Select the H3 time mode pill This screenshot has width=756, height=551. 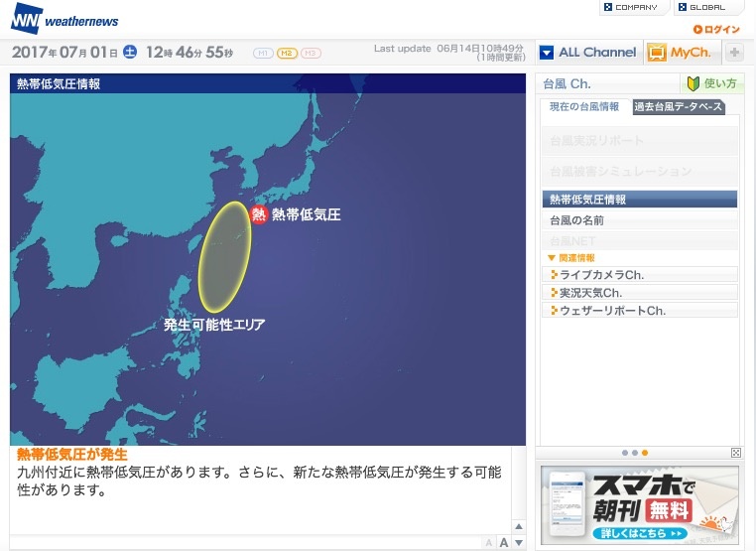click(x=310, y=53)
